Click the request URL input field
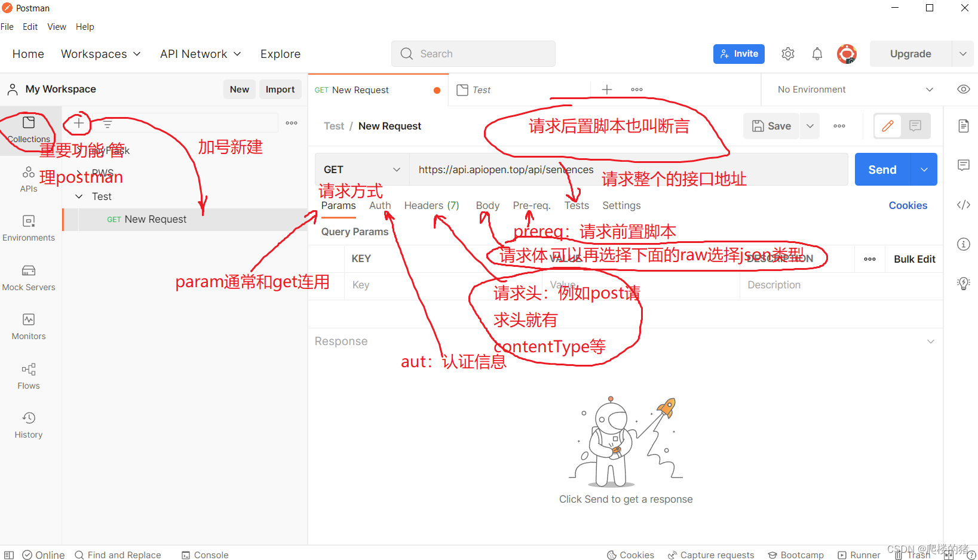 629,170
